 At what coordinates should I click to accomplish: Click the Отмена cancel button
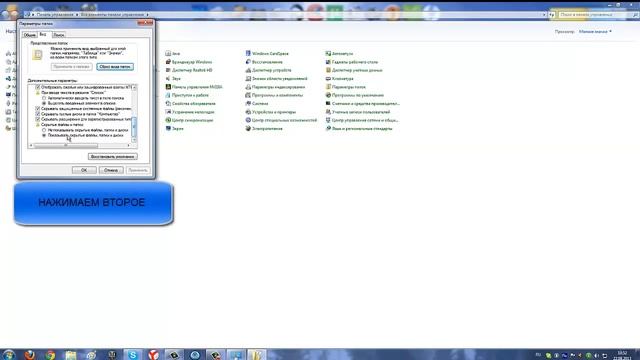[111, 170]
